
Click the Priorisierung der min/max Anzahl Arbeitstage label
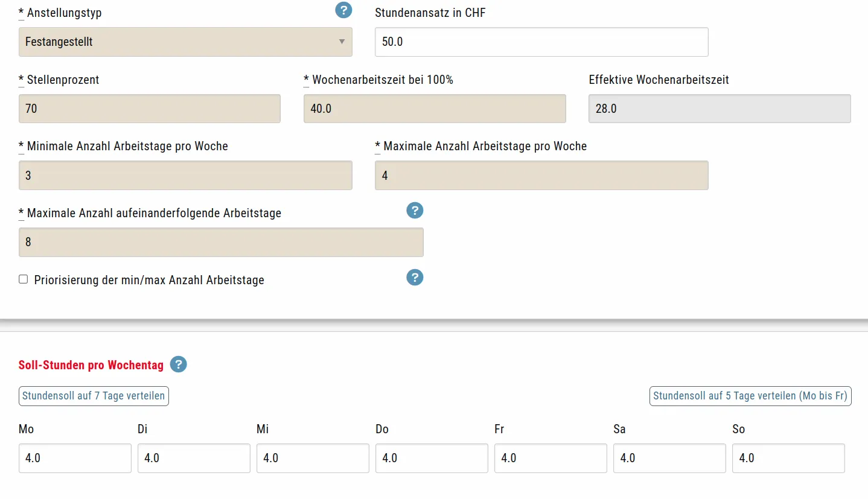tap(149, 280)
